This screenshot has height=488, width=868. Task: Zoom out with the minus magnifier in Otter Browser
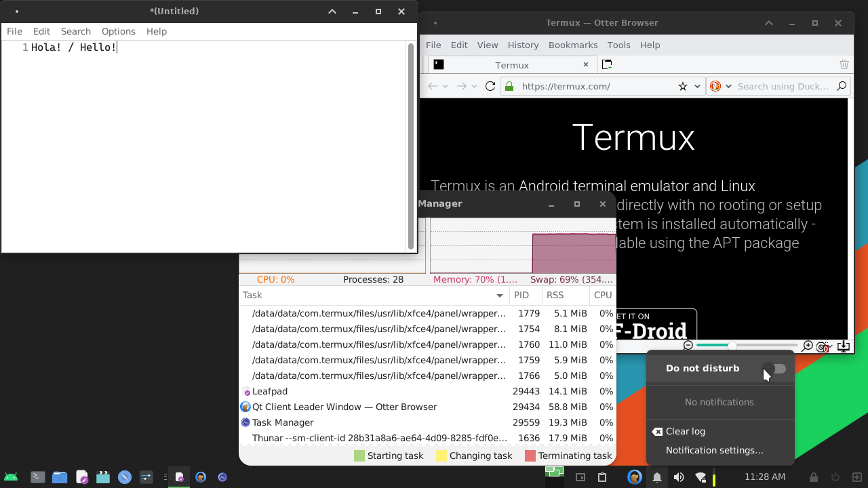click(x=688, y=346)
